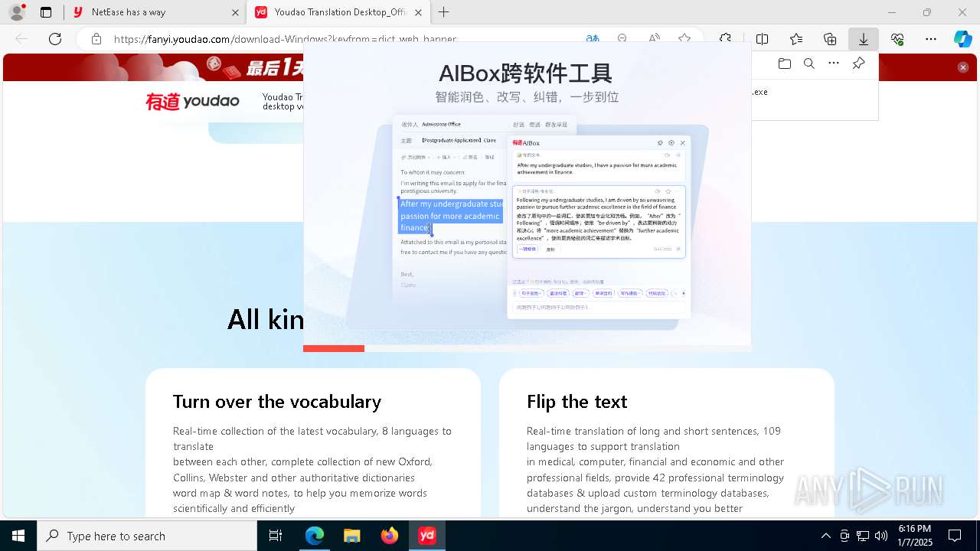Open the Windows Start menu
The image size is (980, 551).
coord(18,536)
